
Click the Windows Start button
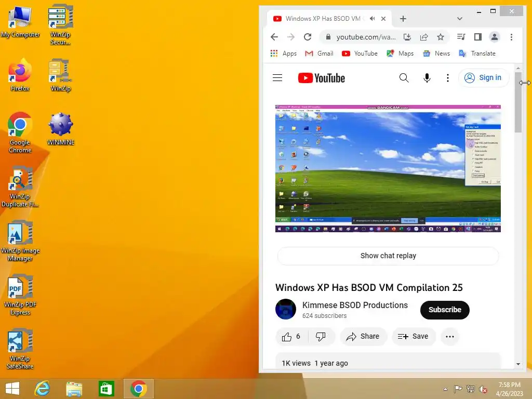tap(12, 389)
